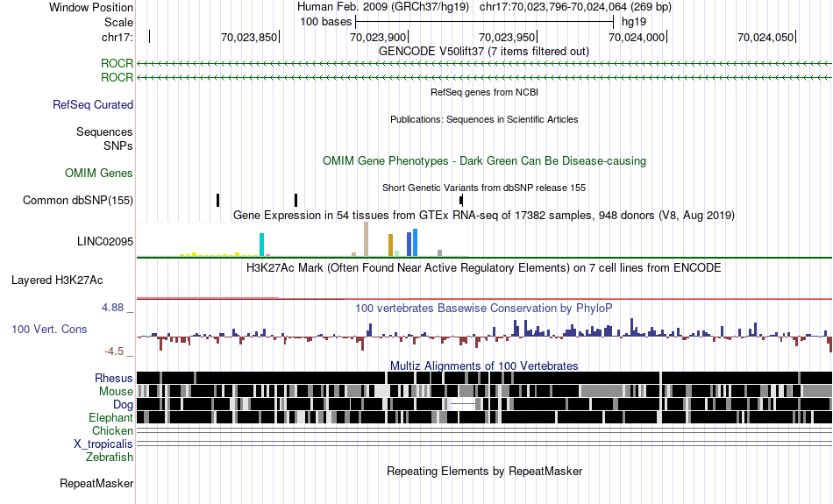The width and height of the screenshot is (833, 504).
Task: Open the GTEx Gene Expression track title
Action: pos(484,215)
